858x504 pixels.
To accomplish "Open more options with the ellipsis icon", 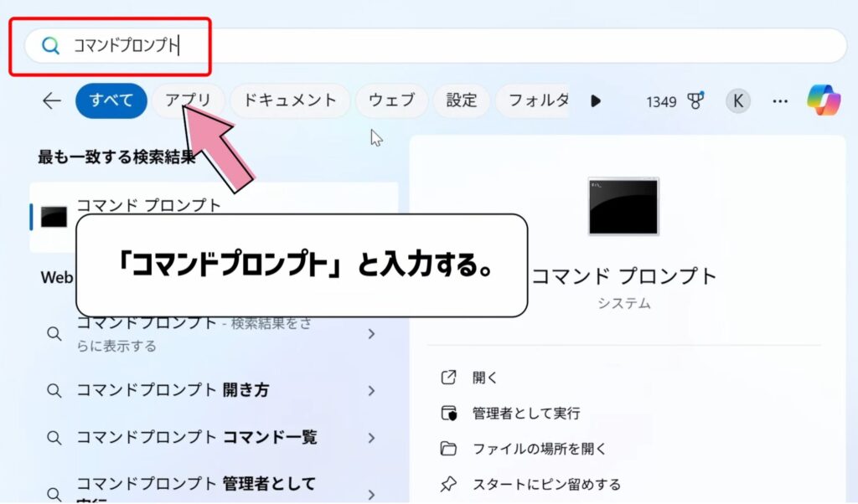I will click(780, 100).
